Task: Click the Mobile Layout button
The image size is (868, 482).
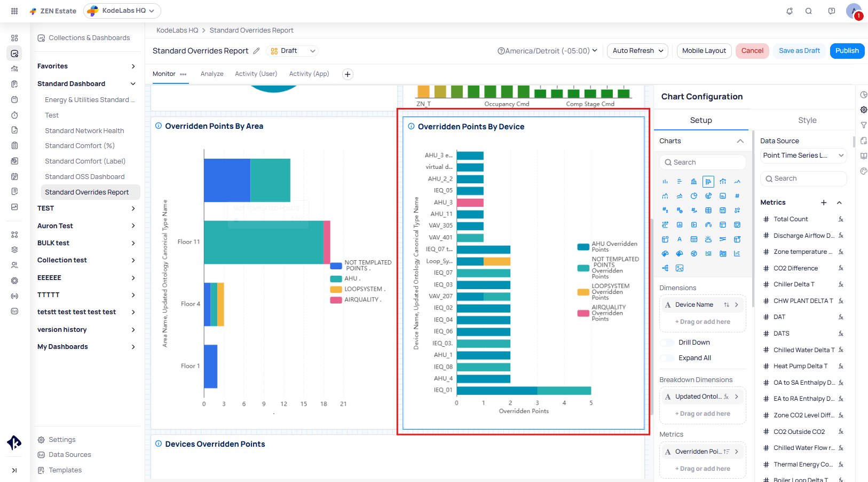Action: click(704, 51)
